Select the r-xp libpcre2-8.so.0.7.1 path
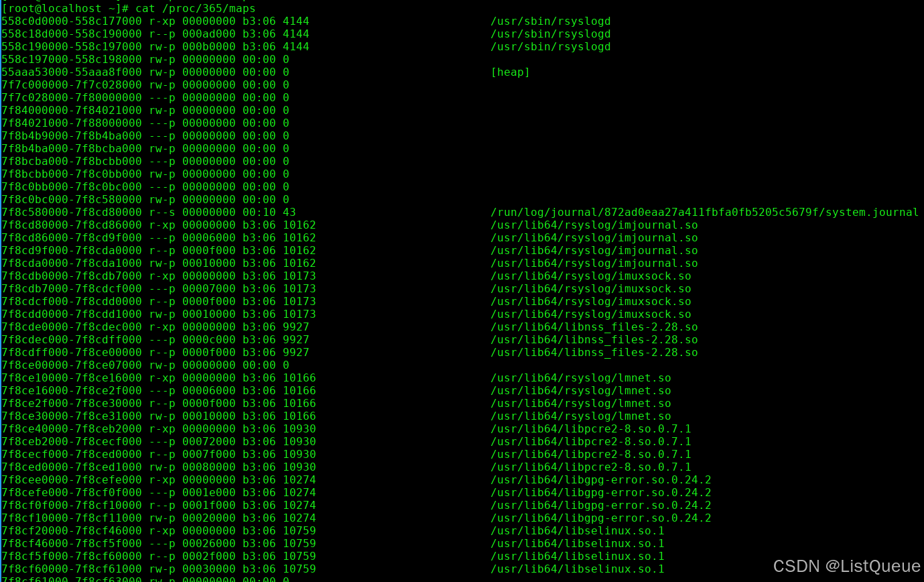Screen dimensions: 924x582 pos(591,429)
